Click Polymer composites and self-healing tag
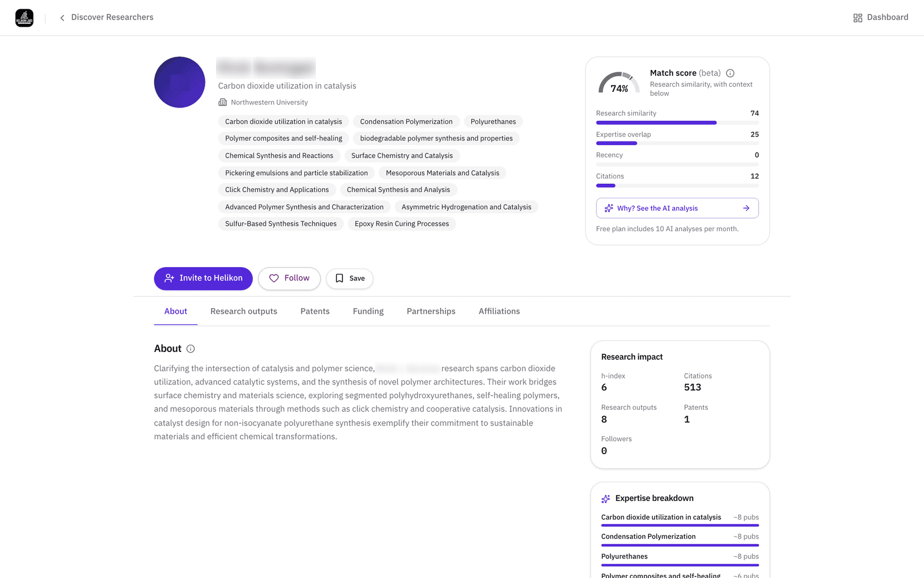The image size is (924, 578). [x=284, y=138]
